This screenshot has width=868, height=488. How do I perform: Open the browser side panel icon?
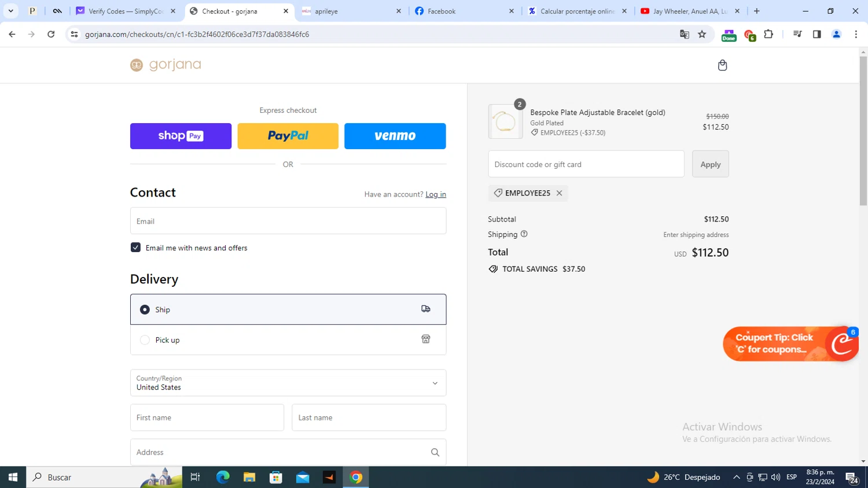click(x=816, y=34)
